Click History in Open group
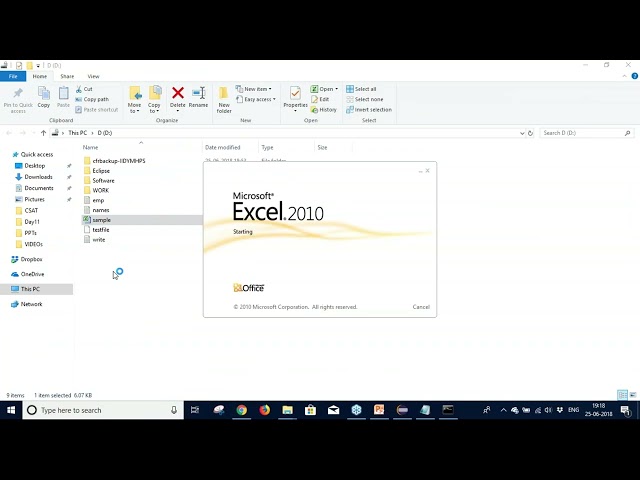640x480 pixels. 324,110
